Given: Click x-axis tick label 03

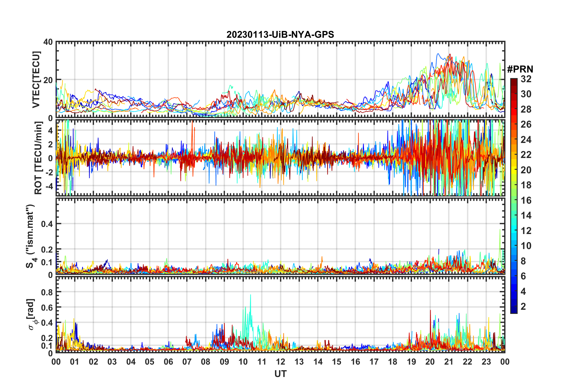Looking at the screenshot, I should coord(112,362).
